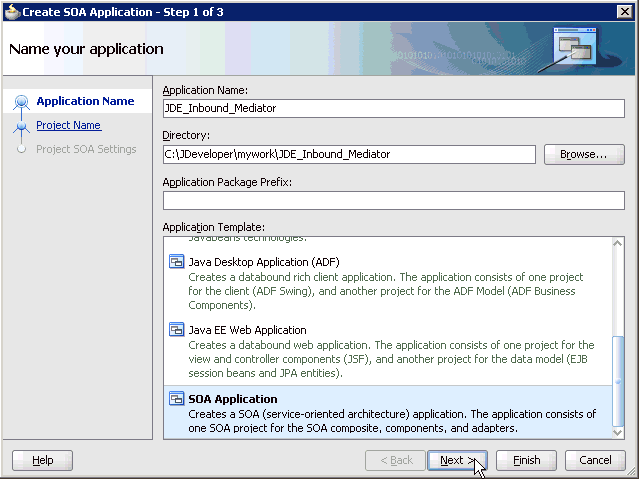The width and height of the screenshot is (639, 479).
Task: Click into the Directory path field
Action: 349,154
